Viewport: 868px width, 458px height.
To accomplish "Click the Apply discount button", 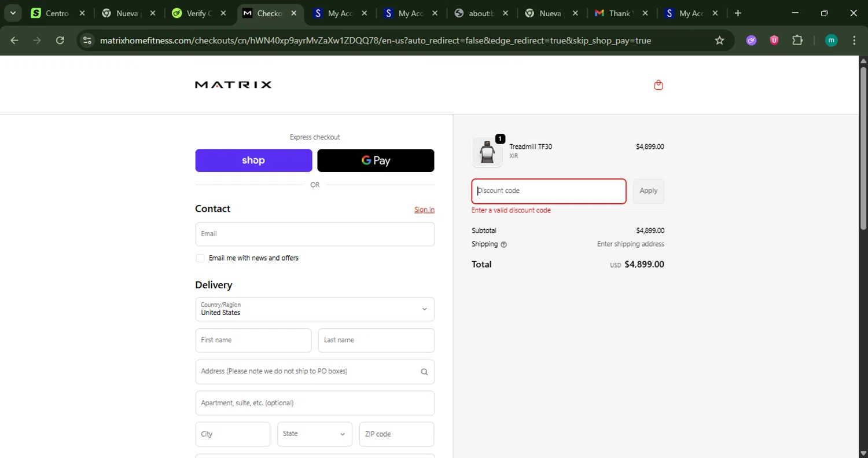I will 649,191.
